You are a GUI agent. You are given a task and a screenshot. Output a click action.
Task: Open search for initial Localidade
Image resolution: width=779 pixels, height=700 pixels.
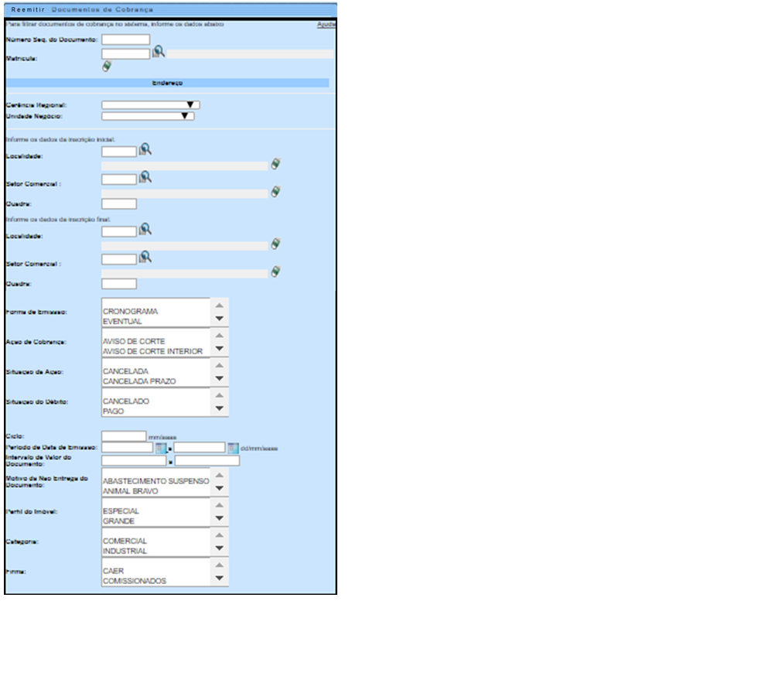click(x=145, y=149)
